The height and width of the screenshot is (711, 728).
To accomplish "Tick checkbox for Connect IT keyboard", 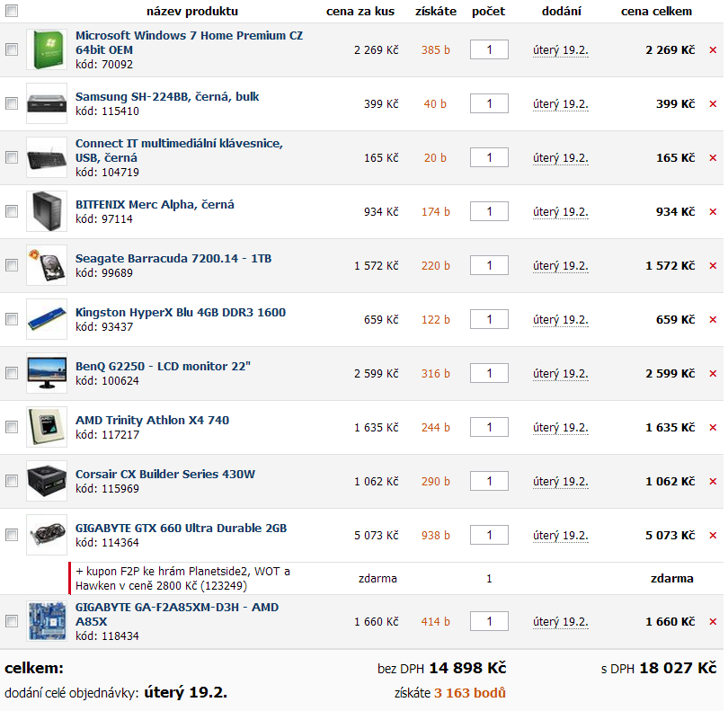I will click(12, 157).
